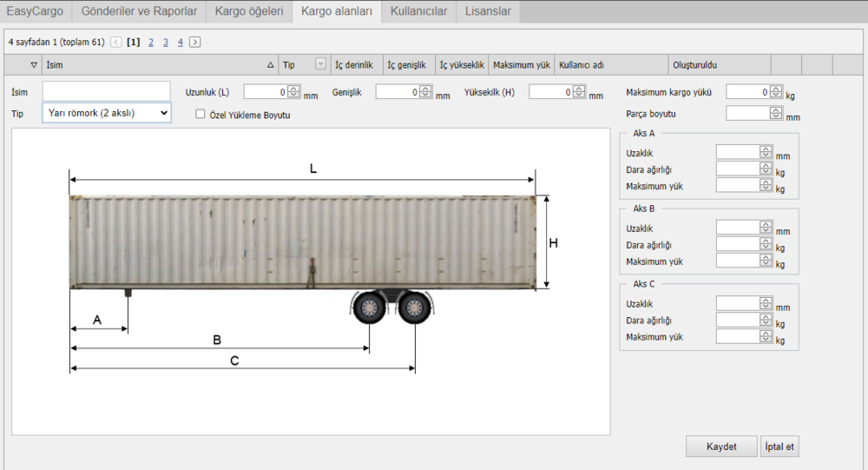Click the previous page arrow icon

[116, 42]
